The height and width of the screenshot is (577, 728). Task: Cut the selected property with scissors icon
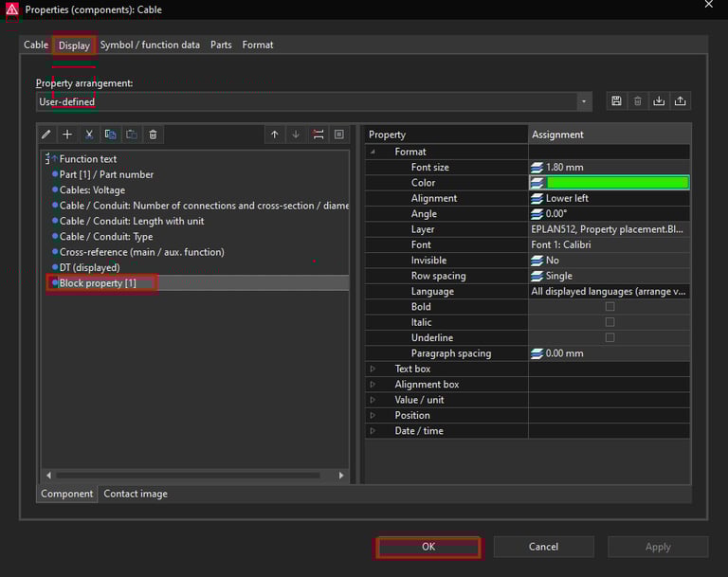pos(89,135)
